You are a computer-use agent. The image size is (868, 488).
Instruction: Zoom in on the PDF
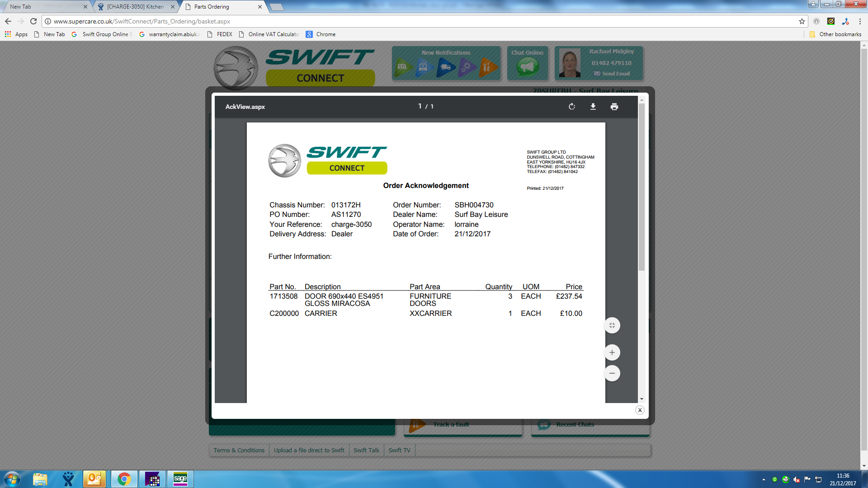click(x=612, y=352)
